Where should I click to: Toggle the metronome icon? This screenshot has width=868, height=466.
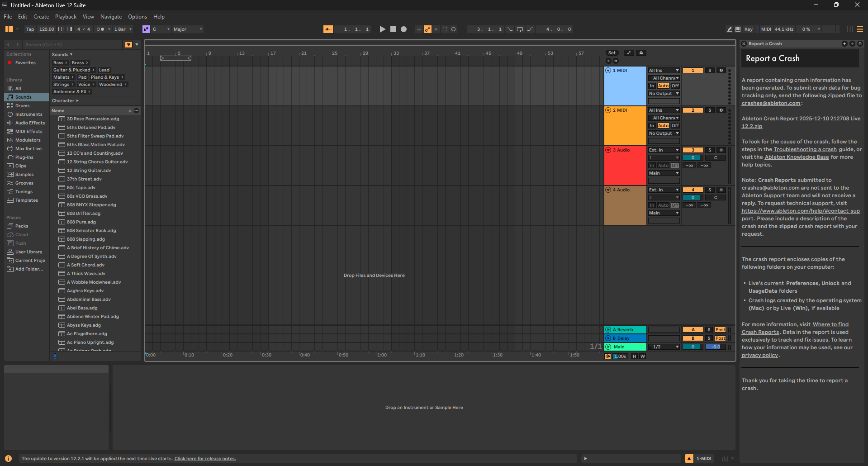tap(100, 29)
